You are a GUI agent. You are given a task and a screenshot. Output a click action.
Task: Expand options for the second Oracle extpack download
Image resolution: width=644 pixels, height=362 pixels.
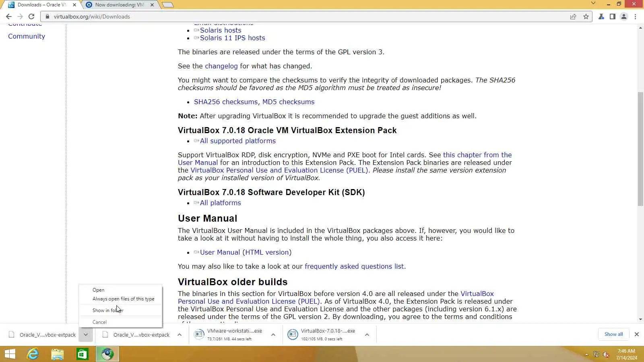click(180, 335)
